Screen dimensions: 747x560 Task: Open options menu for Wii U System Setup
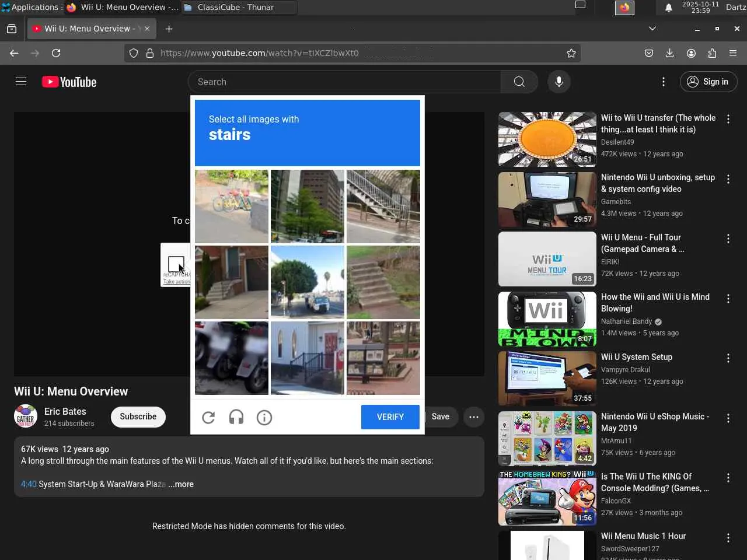point(728,358)
